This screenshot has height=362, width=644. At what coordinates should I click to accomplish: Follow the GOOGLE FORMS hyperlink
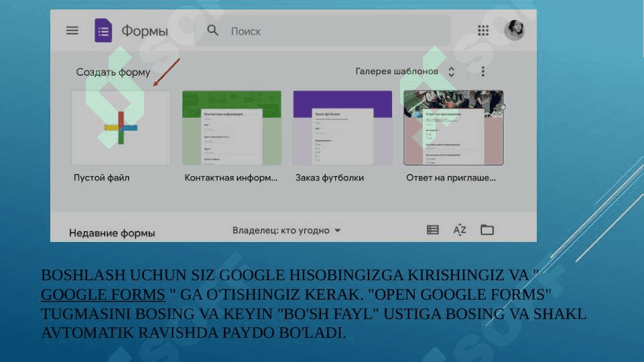tap(103, 294)
